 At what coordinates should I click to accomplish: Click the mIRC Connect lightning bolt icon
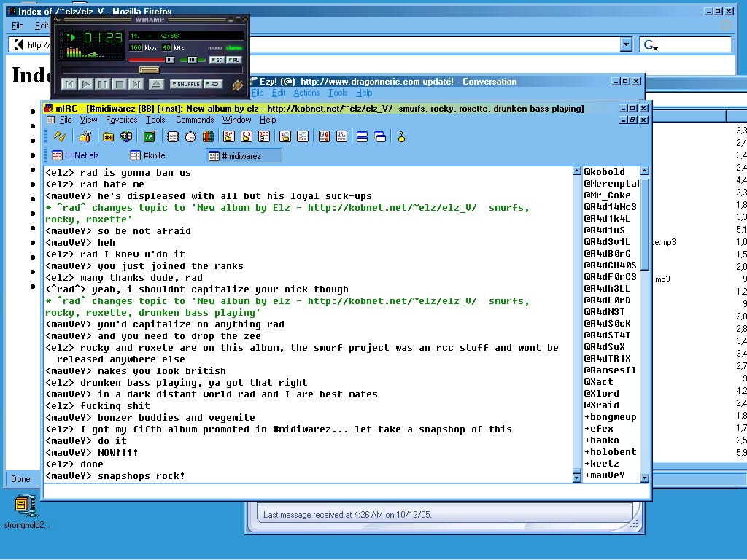60,137
